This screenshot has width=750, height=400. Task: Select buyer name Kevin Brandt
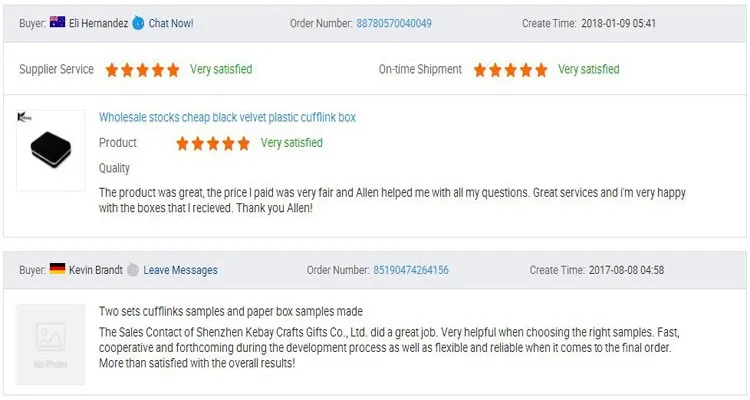(x=96, y=270)
